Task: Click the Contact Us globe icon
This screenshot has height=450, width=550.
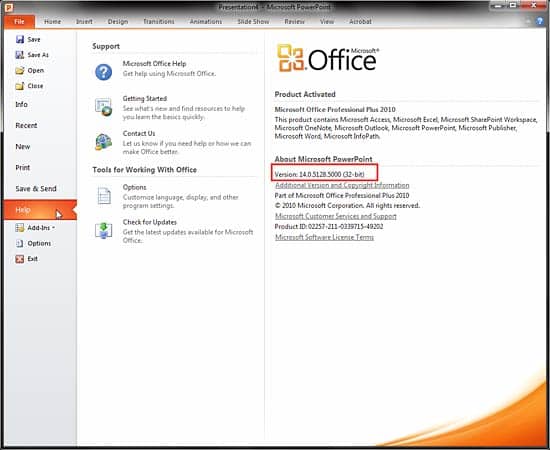Action: pyautogui.click(x=103, y=142)
